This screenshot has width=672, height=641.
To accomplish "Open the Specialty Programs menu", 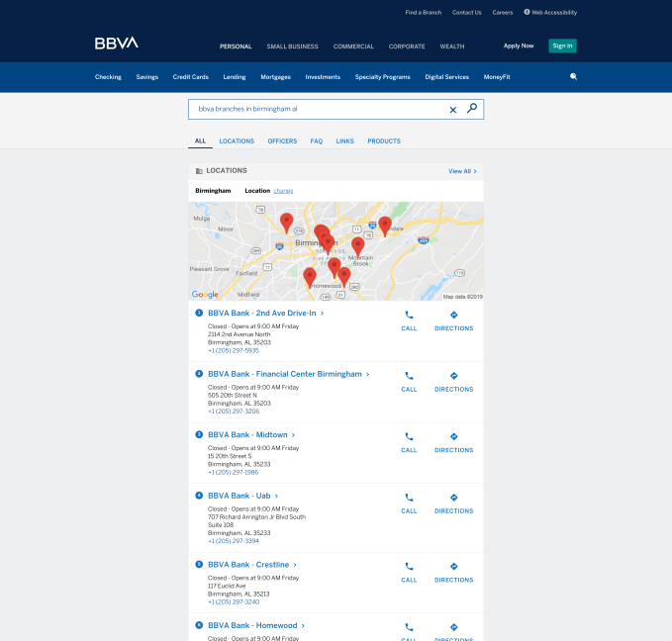I will [x=383, y=77].
